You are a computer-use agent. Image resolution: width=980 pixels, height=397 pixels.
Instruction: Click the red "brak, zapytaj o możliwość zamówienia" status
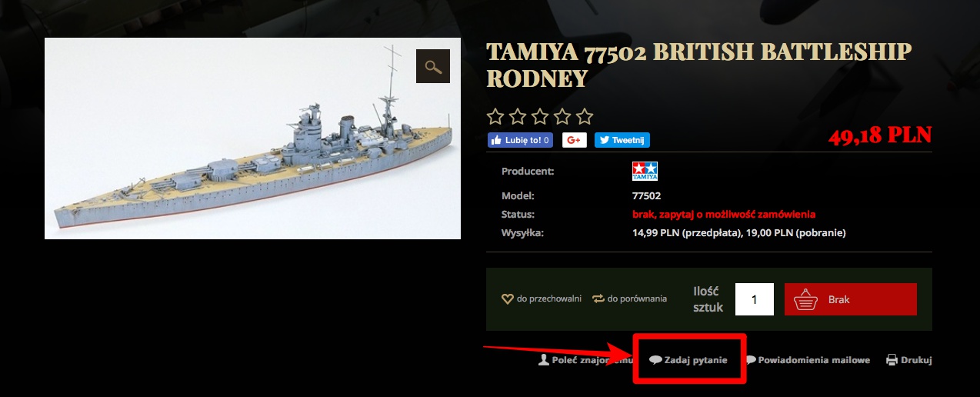[x=723, y=215]
